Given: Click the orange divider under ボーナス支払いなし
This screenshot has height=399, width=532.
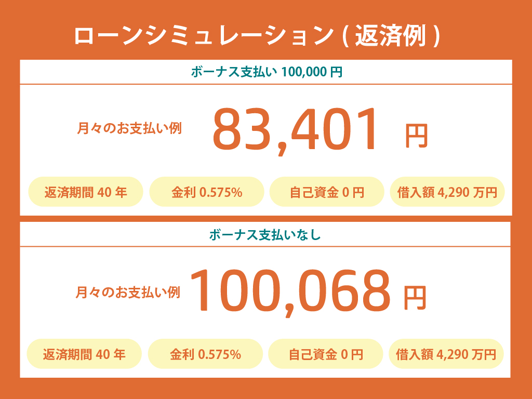Looking at the screenshot, I should [265, 247].
